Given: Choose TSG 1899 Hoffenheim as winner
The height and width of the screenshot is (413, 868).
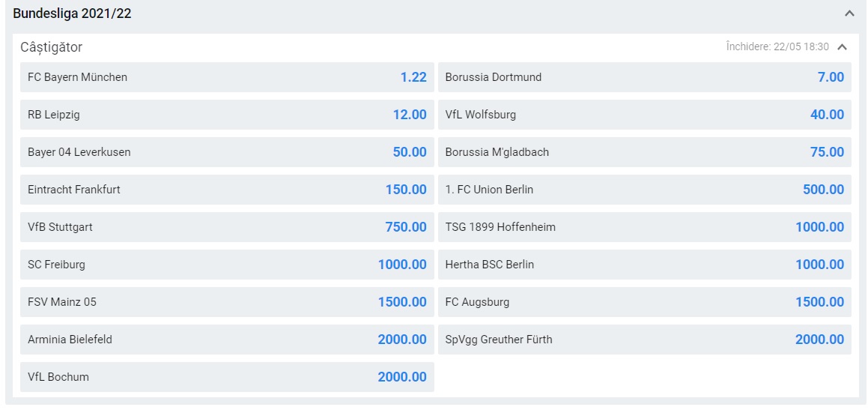Looking at the screenshot, I should (644, 227).
